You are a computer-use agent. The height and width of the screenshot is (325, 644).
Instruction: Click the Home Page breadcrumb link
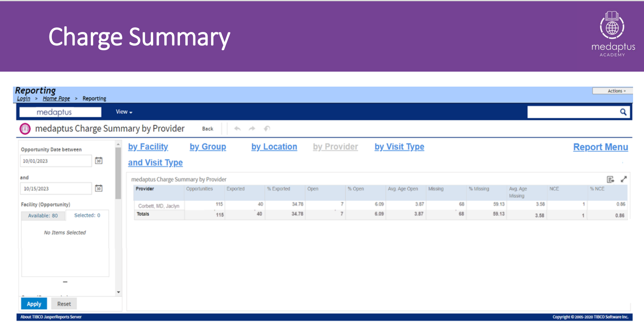pos(56,99)
